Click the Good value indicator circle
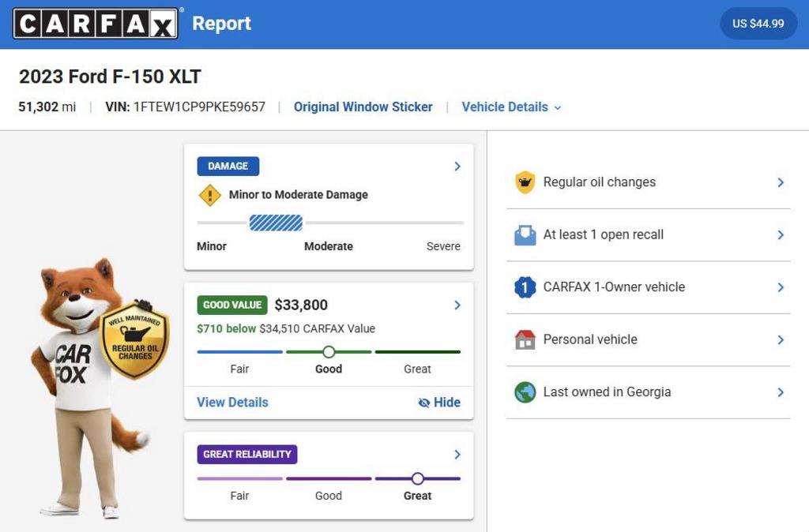809x532 pixels. coord(329,352)
